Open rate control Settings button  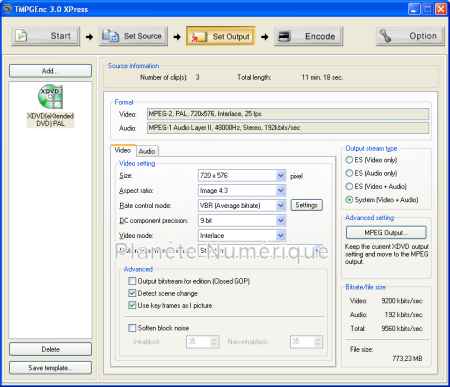tap(307, 205)
